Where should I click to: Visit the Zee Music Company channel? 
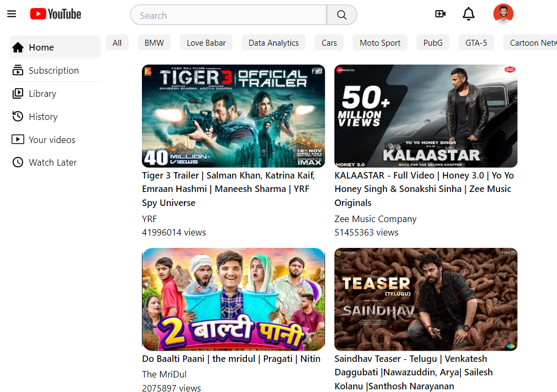[375, 219]
